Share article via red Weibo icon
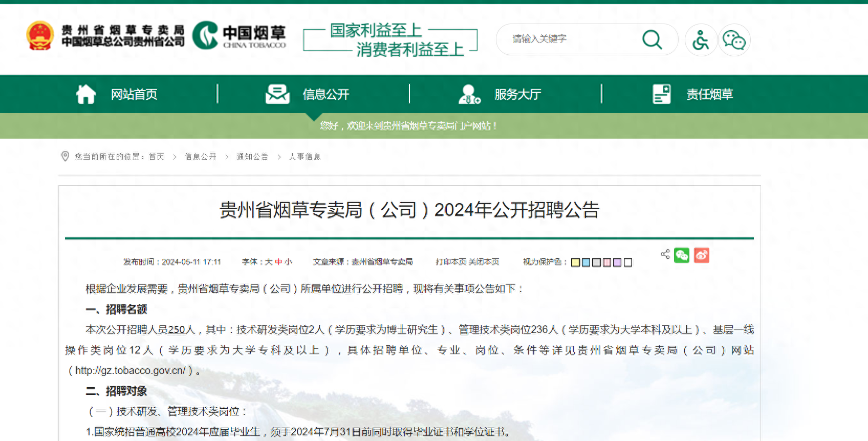 [702, 255]
